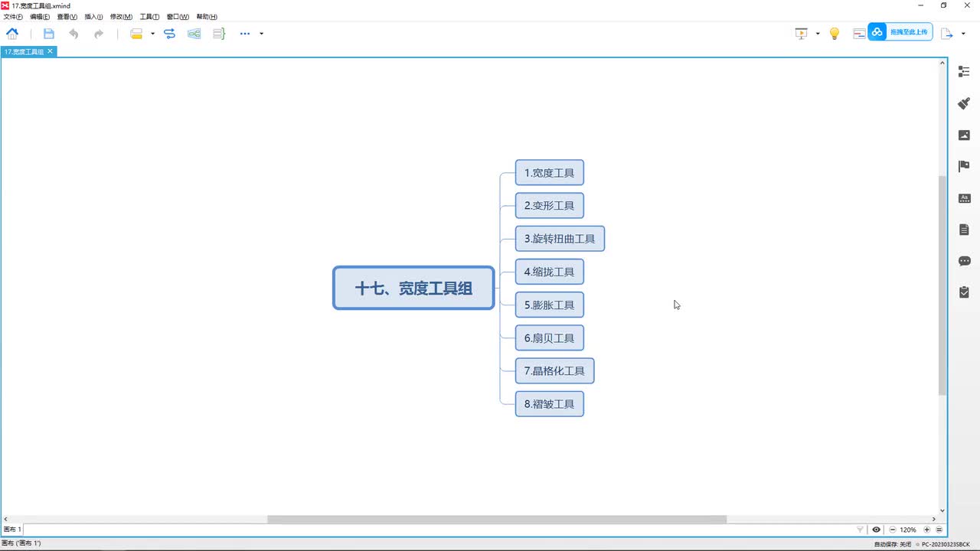Close the 17.宽度工具组 tab
The image size is (980, 551).
pos(51,51)
